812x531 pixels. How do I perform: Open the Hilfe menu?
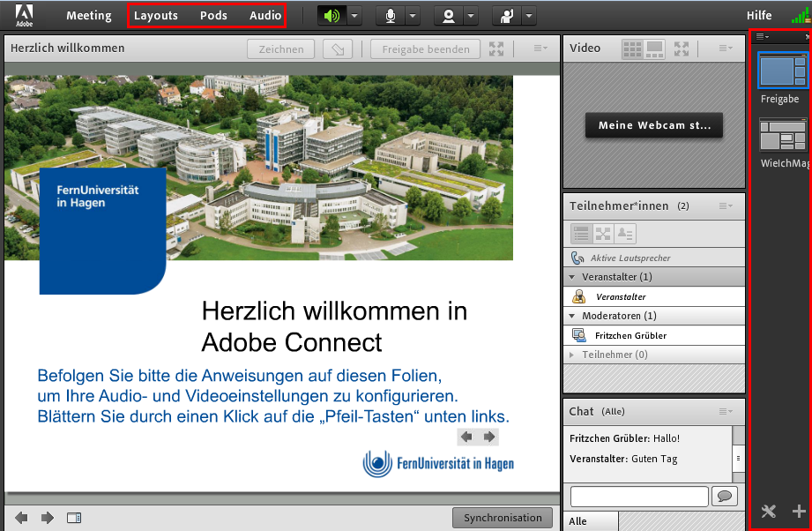point(759,16)
